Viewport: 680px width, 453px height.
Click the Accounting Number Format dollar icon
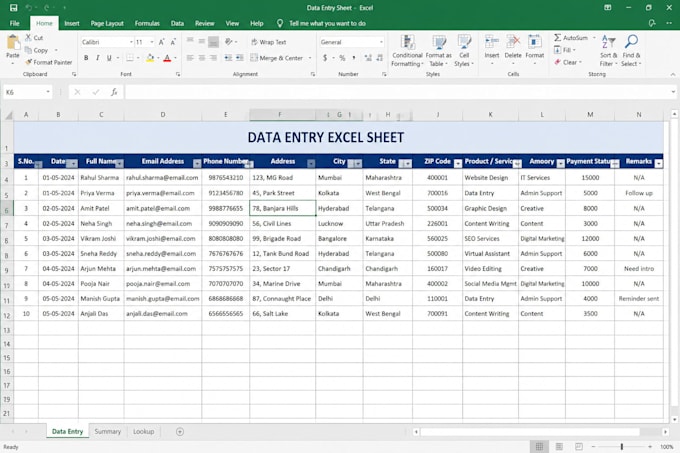coord(325,58)
